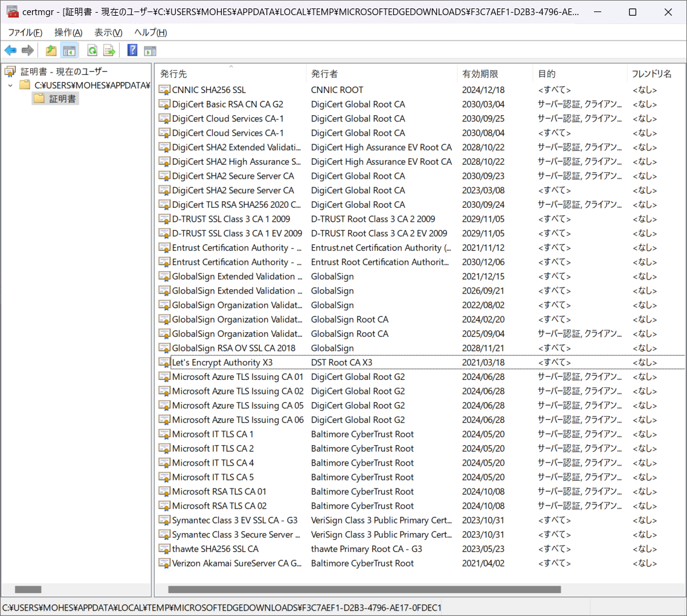Click the certificate icon for Microsoft Azure TLS Issuing CA 05
The width and height of the screenshot is (687, 616).
[x=164, y=405]
